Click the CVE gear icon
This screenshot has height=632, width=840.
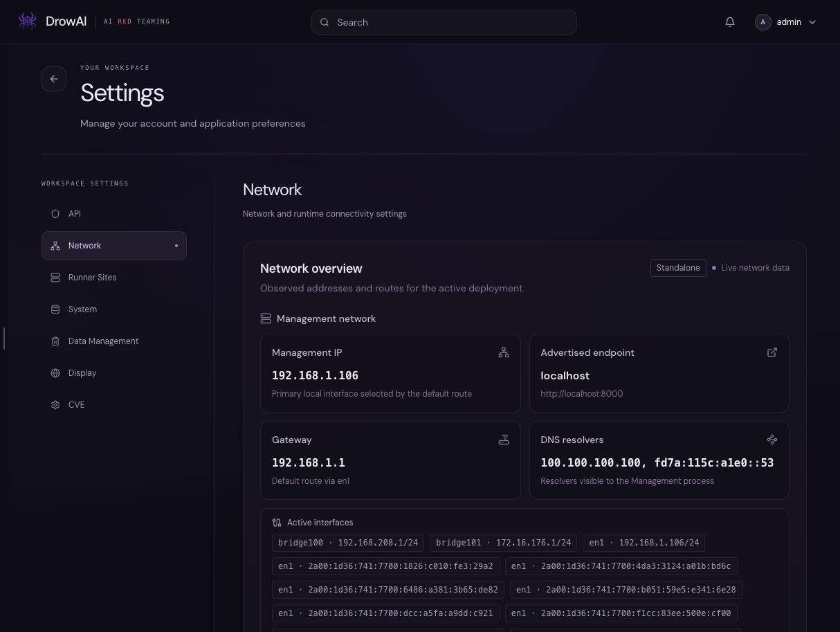[55, 405]
